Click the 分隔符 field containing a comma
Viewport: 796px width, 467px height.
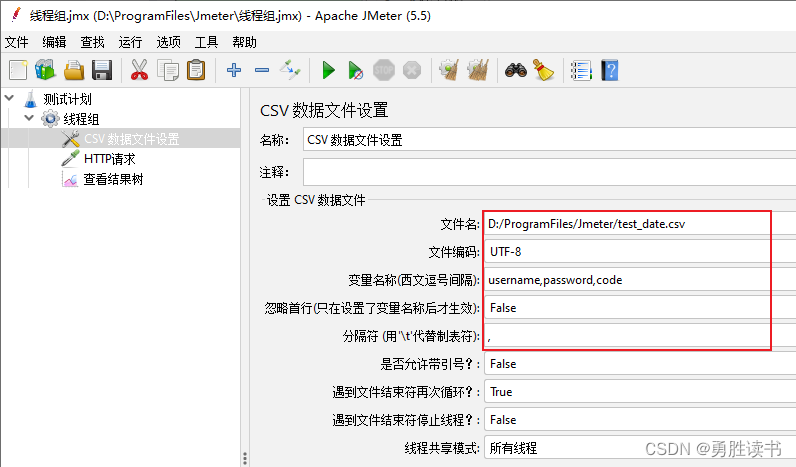click(640, 336)
